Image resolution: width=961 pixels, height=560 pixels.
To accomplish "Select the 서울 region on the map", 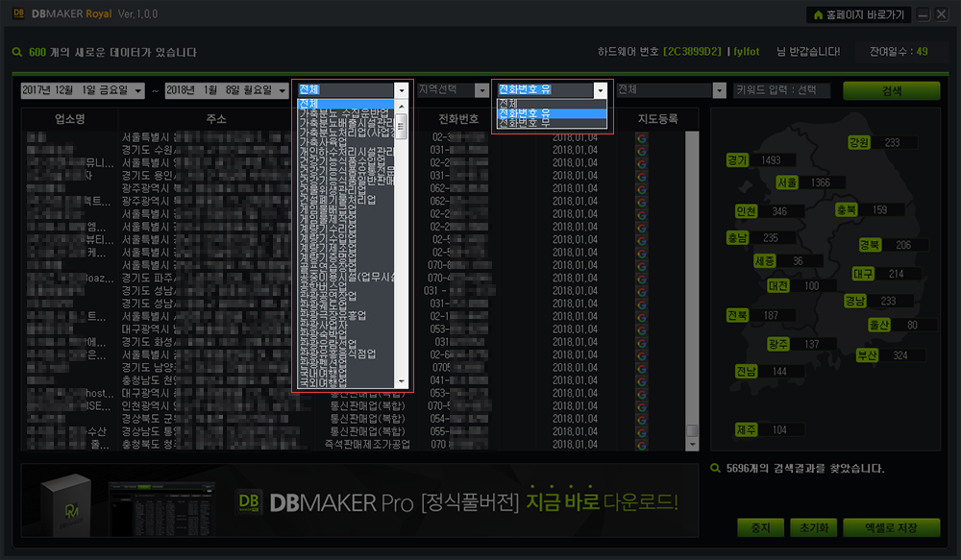I will [x=787, y=183].
